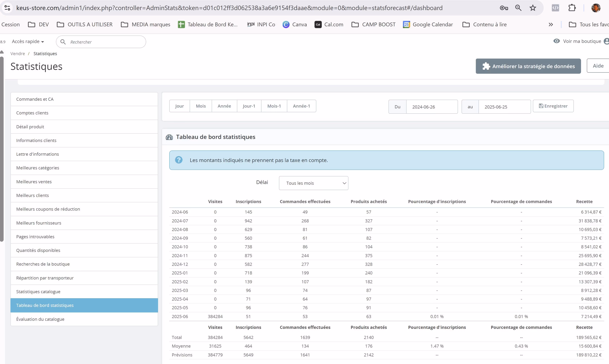The height and width of the screenshot is (364, 609).
Task: Open the Canva bookmark icon
Action: coord(286,25)
